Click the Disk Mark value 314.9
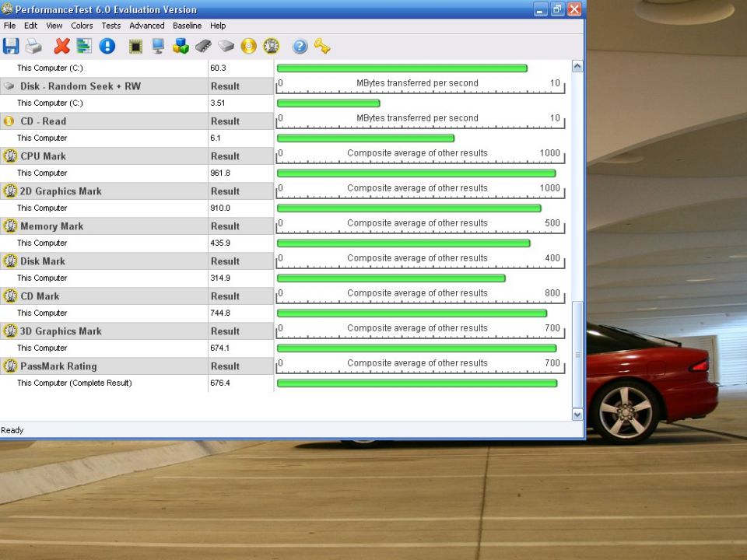The image size is (747, 560). coord(220,278)
